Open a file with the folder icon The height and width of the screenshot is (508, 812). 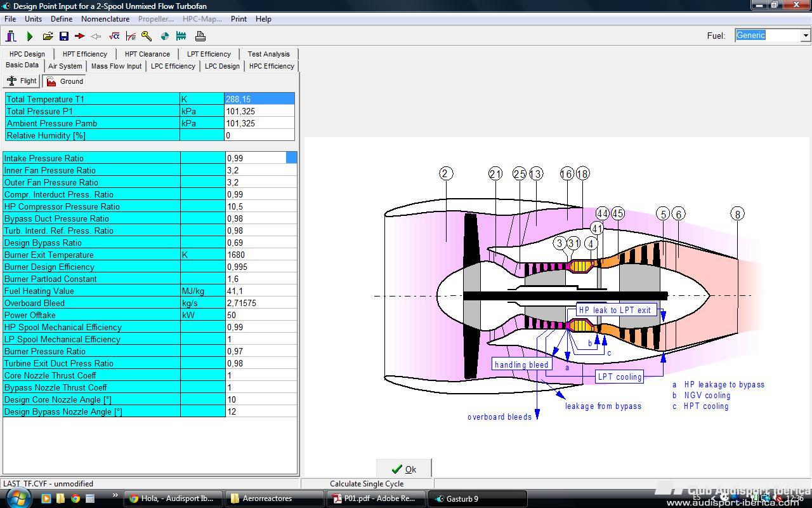[x=48, y=36]
